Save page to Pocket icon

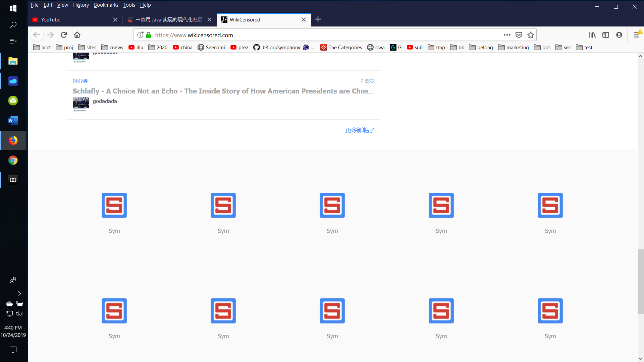tap(519, 35)
